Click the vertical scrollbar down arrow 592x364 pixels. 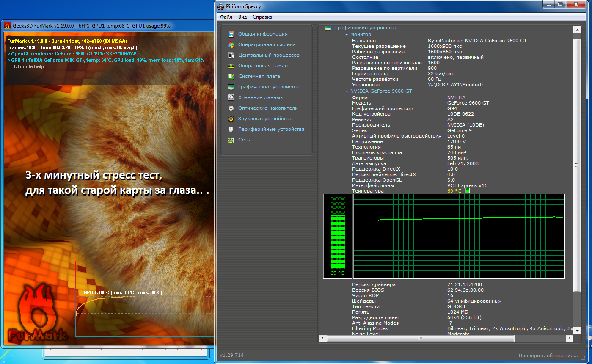coord(577,330)
